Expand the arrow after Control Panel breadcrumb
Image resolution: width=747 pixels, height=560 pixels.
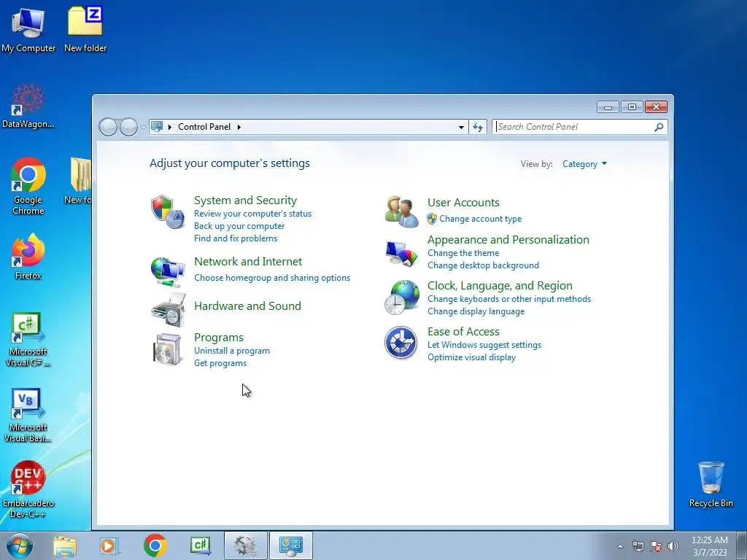(239, 127)
